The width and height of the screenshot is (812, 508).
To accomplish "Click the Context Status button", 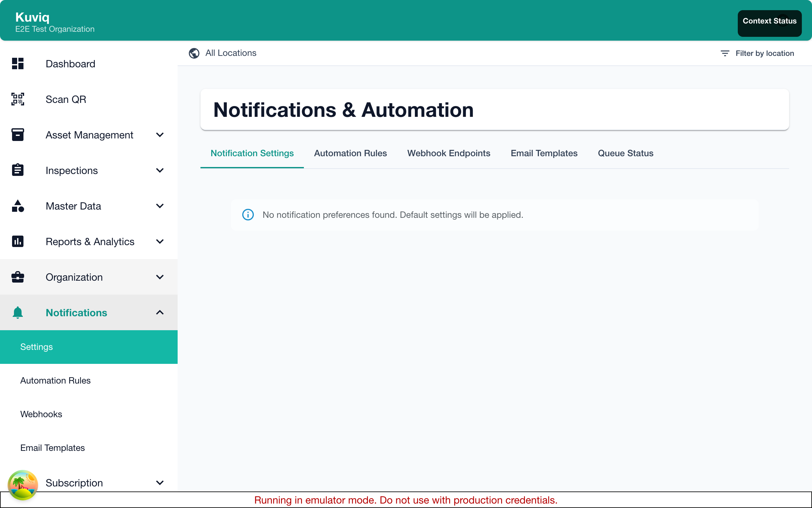I will coord(769,23).
